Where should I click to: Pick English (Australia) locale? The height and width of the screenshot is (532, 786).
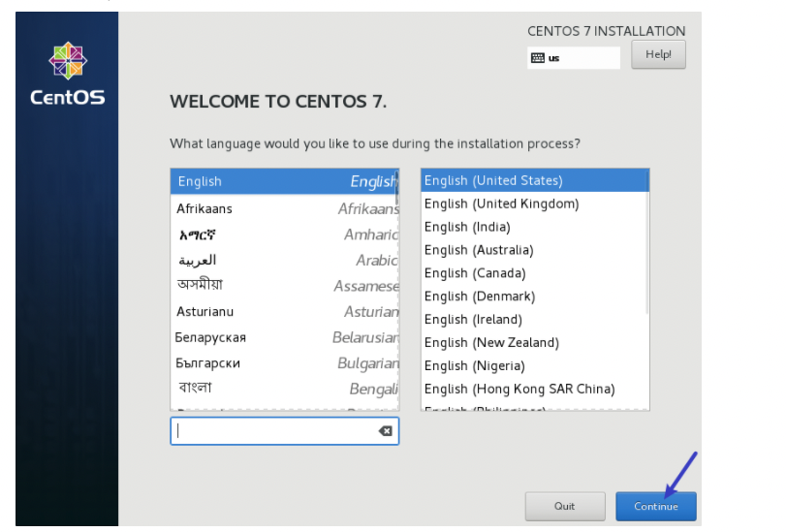coord(478,250)
